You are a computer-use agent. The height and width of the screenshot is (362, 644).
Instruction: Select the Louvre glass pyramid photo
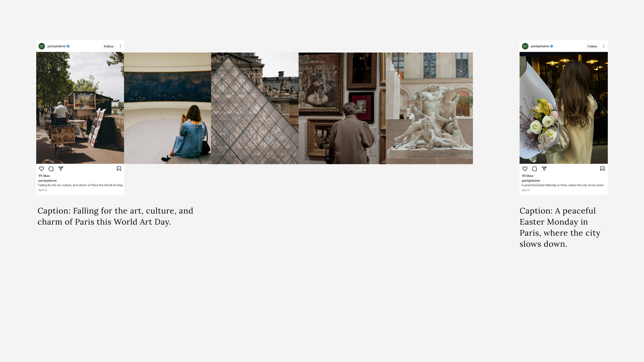(x=255, y=108)
